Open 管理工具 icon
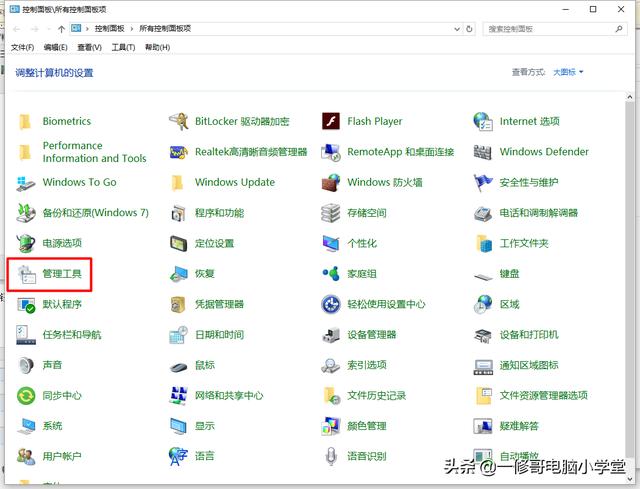Viewport: 640px width, 489px height. [27, 274]
